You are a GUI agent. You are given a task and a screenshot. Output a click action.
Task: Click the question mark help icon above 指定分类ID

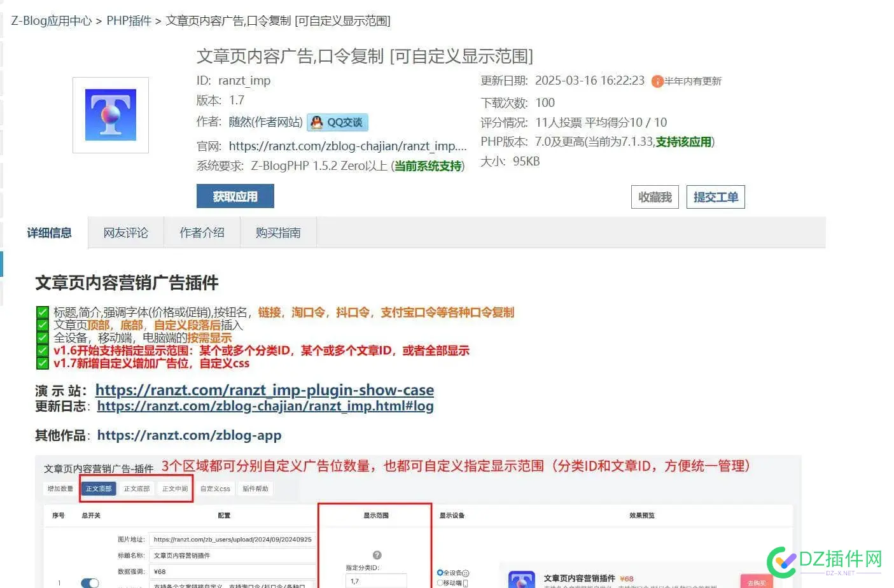377,554
